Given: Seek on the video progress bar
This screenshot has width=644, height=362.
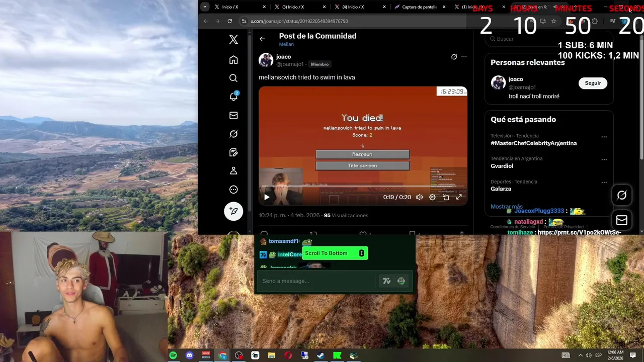Looking at the screenshot, I should tap(363, 187).
